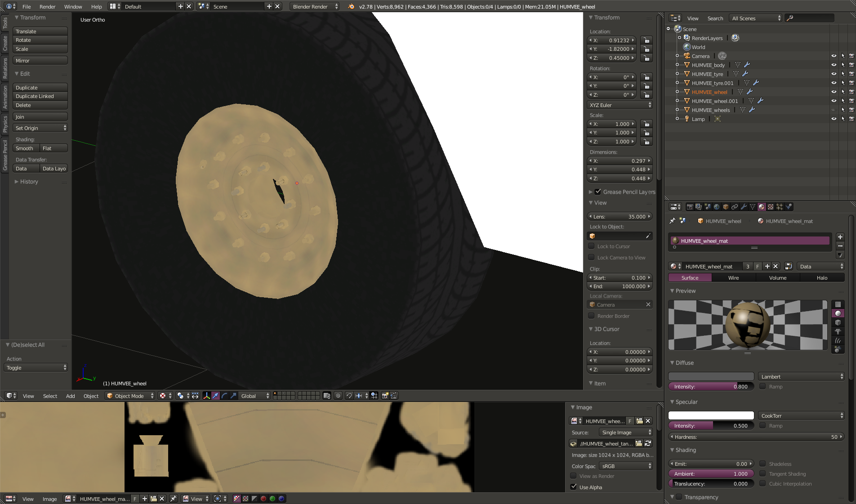856x504 pixels.
Task: Open the Blender Render engine dropdown
Action: click(315, 6)
